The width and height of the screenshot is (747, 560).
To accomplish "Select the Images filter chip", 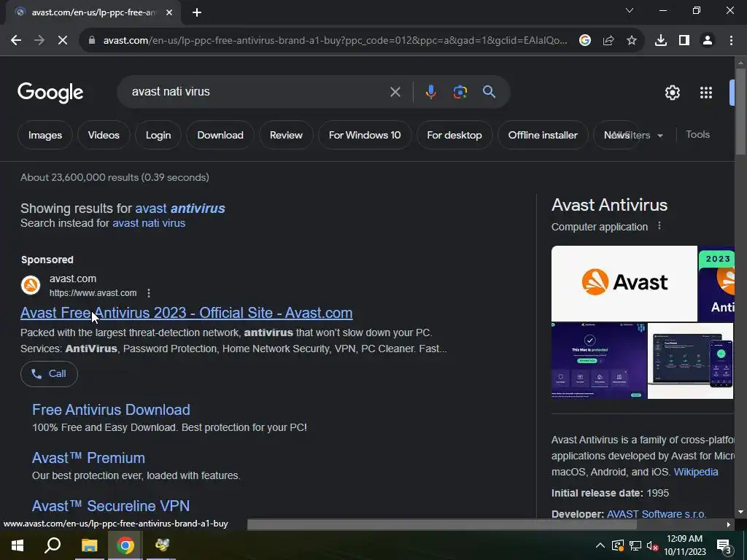I will pyautogui.click(x=45, y=135).
